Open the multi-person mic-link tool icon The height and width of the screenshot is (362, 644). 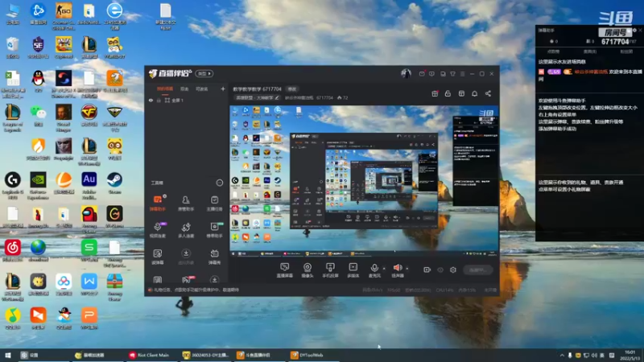tap(186, 230)
